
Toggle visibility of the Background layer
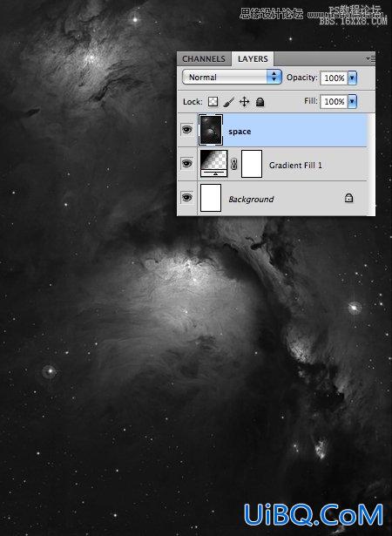[x=187, y=197]
